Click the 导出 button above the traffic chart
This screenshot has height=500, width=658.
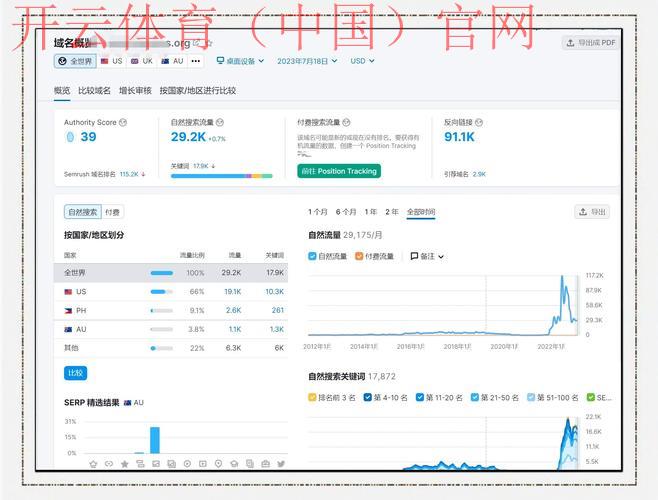592,212
